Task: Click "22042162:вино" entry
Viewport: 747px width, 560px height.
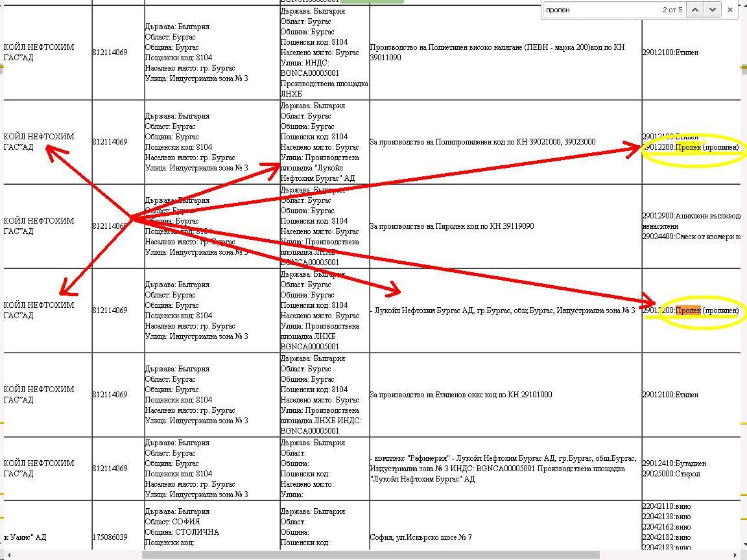Action: (667, 527)
